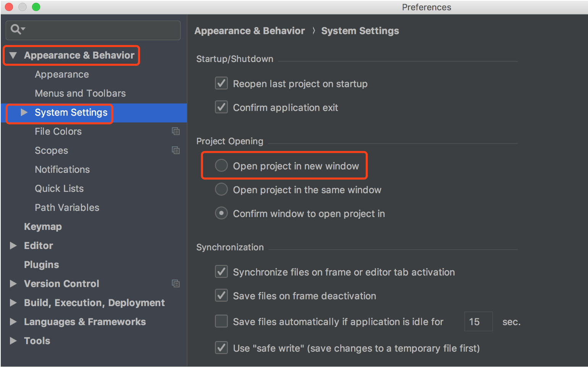Screen dimensions: 588x367
Task: Open Menus and Toolbars settings
Action: click(x=80, y=93)
